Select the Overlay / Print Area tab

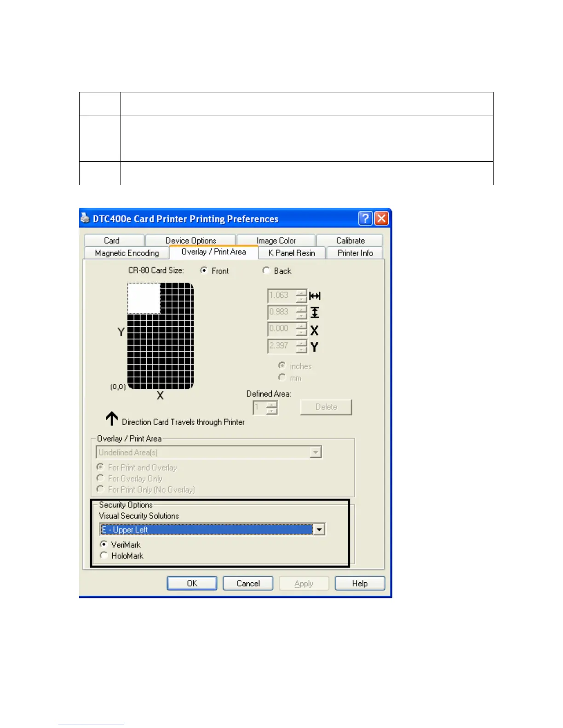click(x=213, y=252)
